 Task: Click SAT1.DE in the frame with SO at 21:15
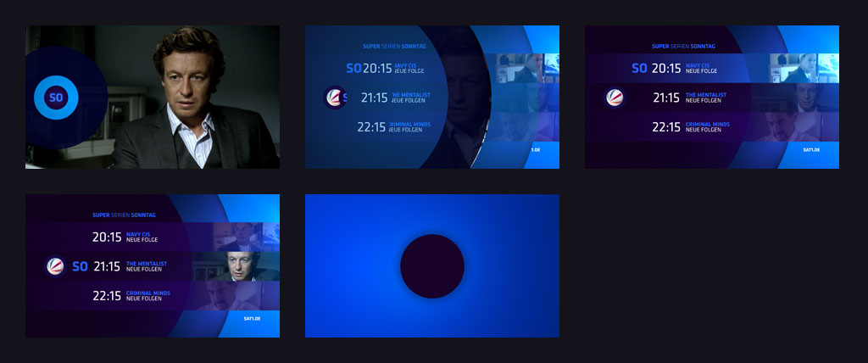click(252, 319)
